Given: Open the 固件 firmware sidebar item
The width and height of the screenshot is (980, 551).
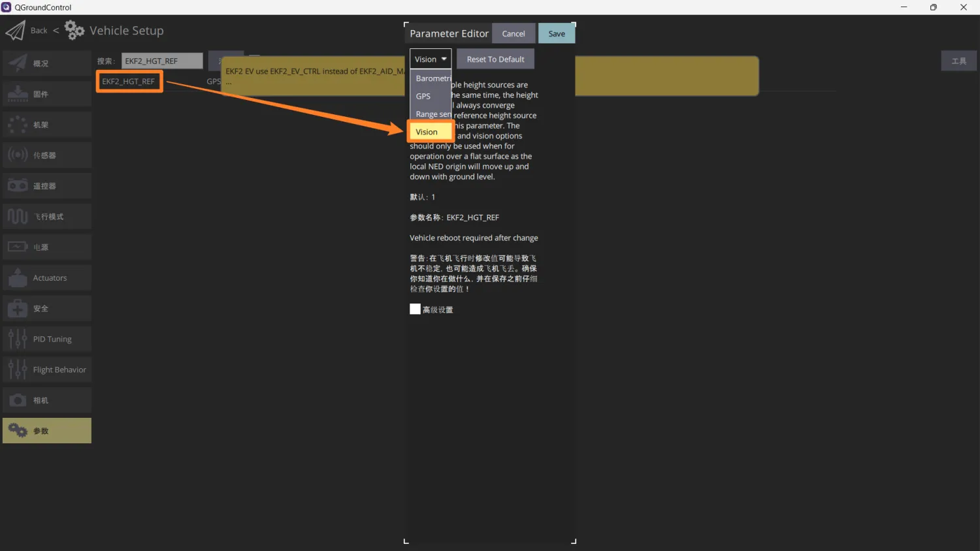Looking at the screenshot, I should tap(47, 94).
